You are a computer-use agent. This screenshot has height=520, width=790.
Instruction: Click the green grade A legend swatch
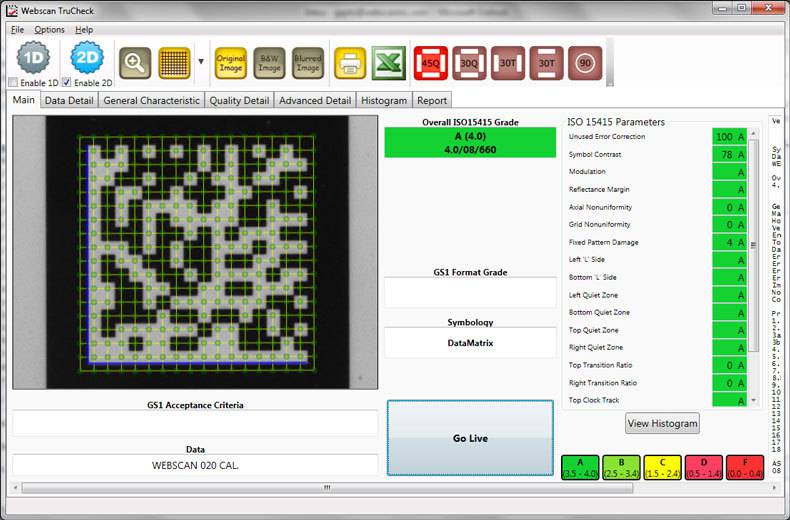point(582,467)
